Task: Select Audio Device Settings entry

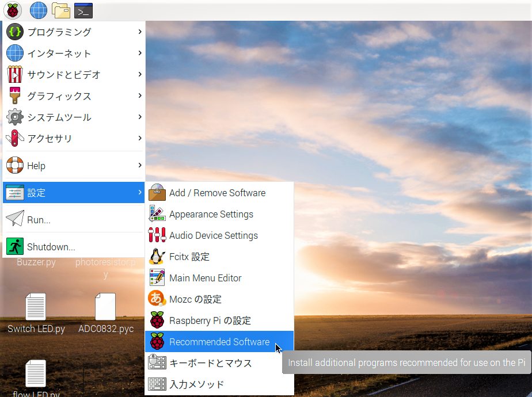Action: tap(219, 235)
